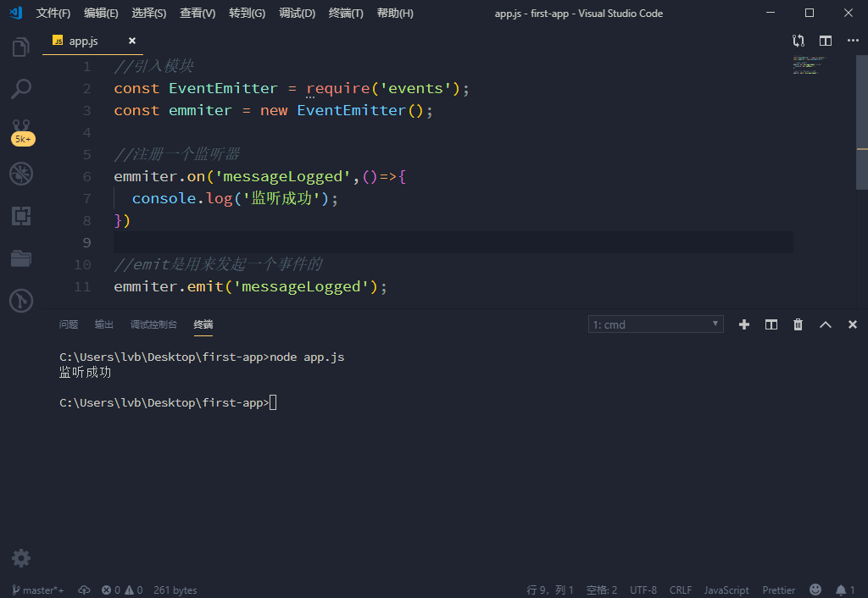This screenshot has height=598, width=868.
Task: Click the master branch indicator in status bar
Action: 37,590
